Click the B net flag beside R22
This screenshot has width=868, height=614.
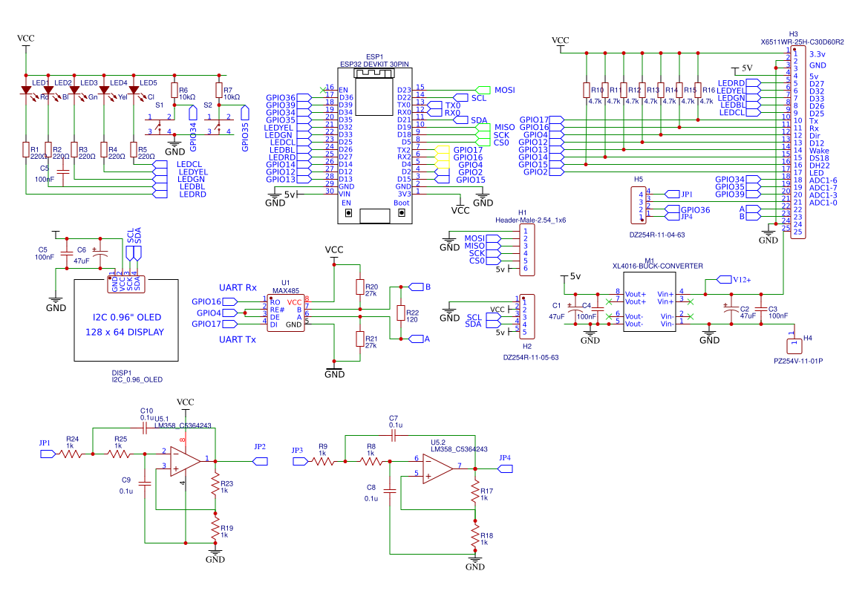[416, 287]
